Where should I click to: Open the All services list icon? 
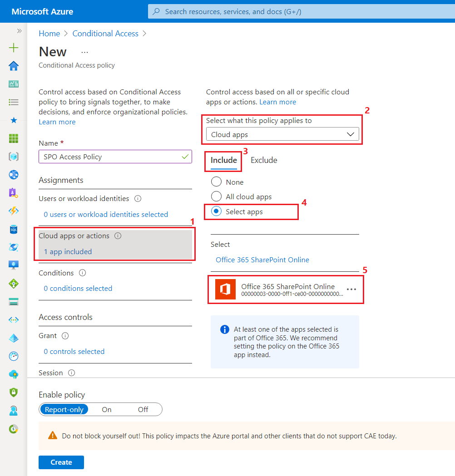click(x=13, y=102)
